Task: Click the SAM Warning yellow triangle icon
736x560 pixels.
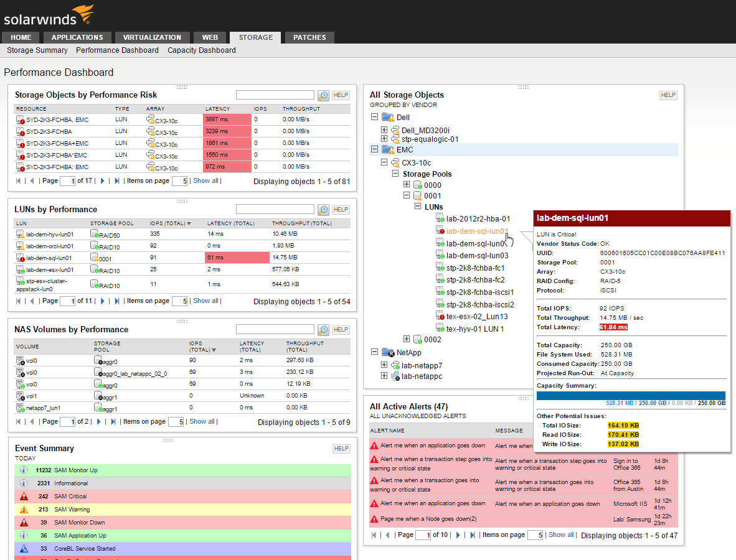Action: [x=24, y=510]
